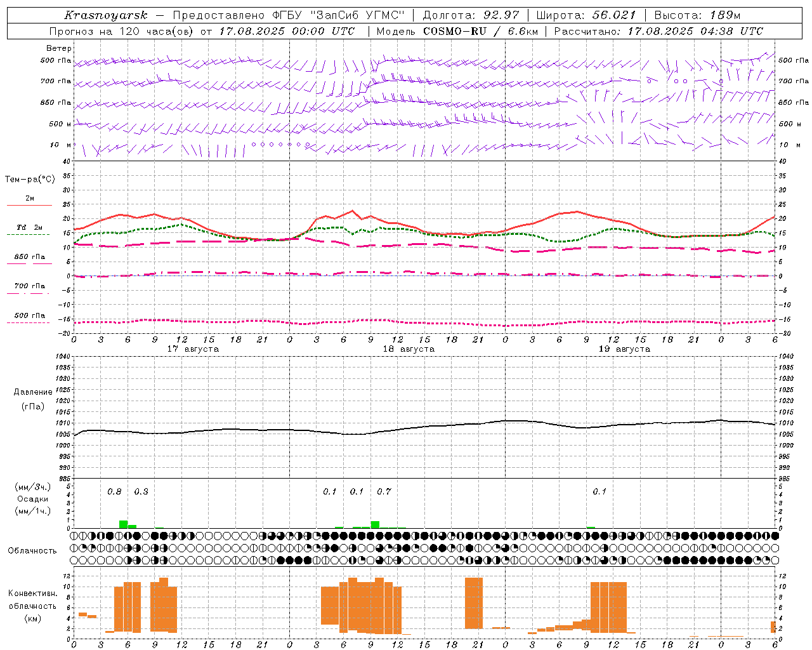Click the 'Долгота: 92.97' longitude field

(470, 15)
